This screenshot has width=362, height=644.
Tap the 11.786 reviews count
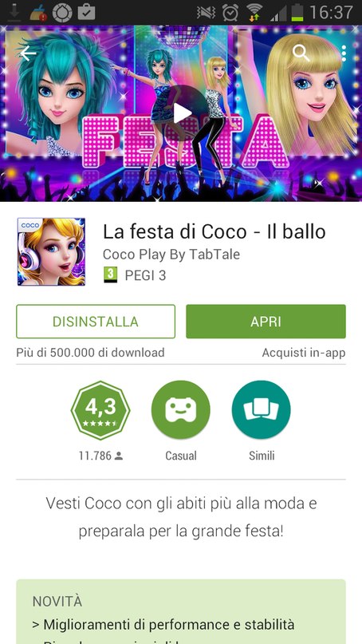coord(101,456)
